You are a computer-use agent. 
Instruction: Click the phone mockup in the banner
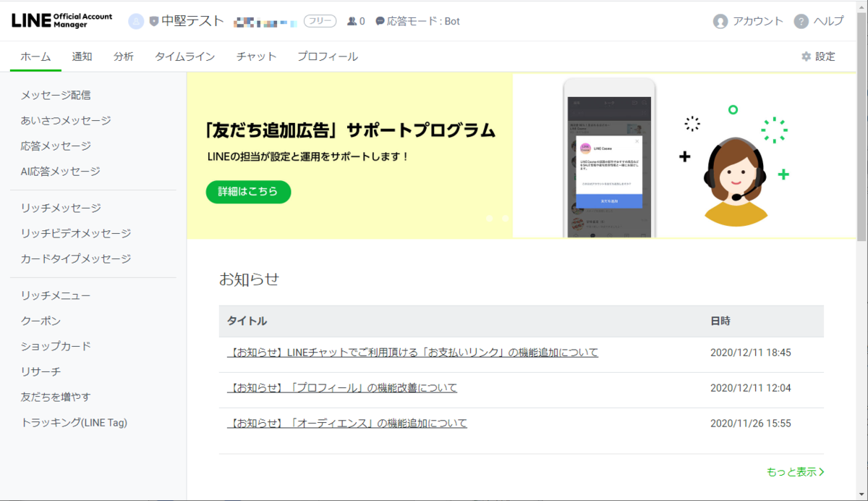[610, 158]
